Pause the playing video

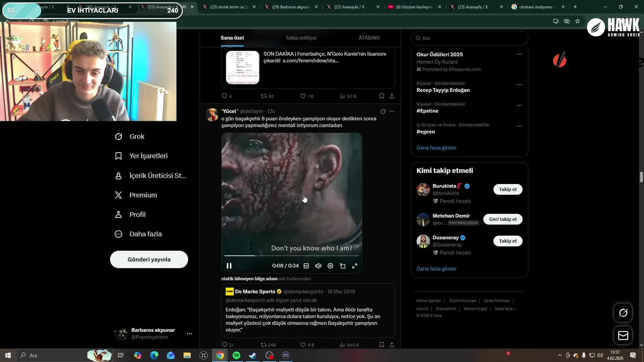click(229, 266)
